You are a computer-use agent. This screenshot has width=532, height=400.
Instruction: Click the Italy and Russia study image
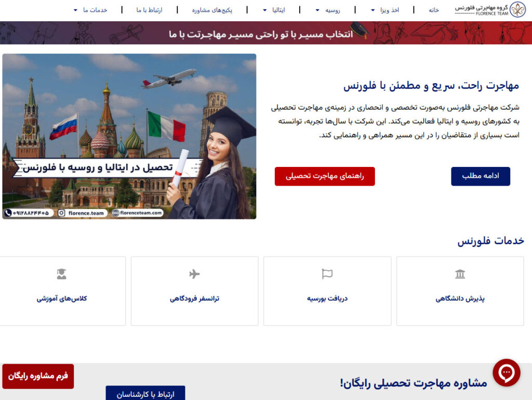129,136
